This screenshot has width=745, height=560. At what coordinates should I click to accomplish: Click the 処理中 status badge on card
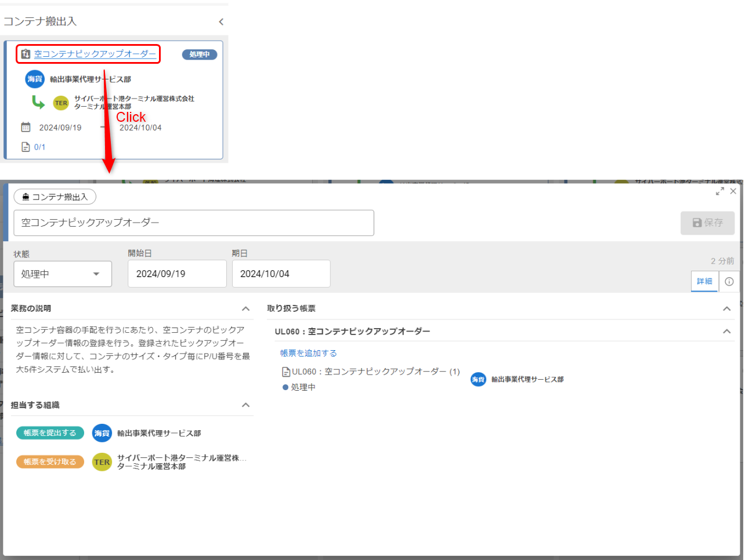coord(200,54)
